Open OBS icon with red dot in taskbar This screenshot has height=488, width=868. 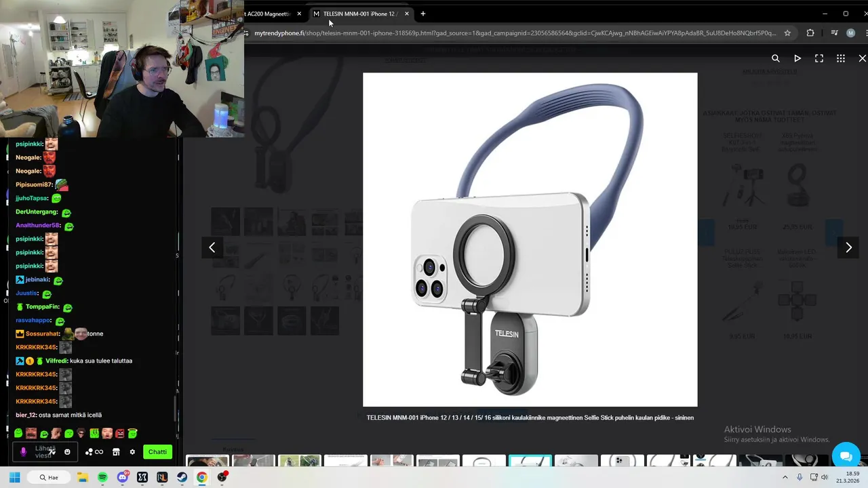tap(222, 477)
